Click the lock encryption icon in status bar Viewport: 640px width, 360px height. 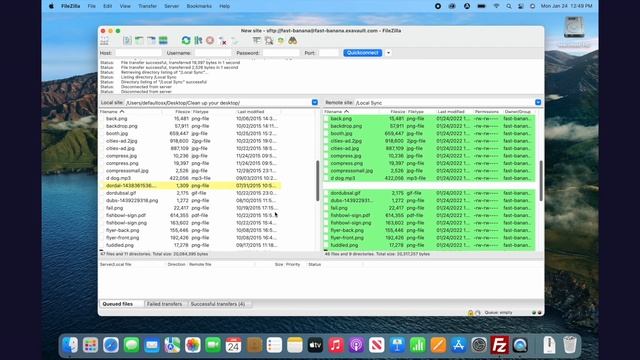(x=470, y=313)
